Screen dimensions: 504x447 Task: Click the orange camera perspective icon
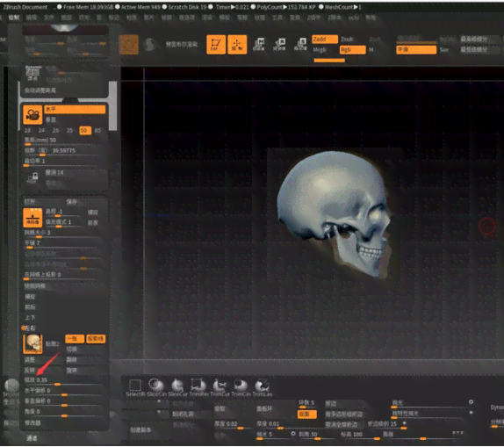click(32, 114)
